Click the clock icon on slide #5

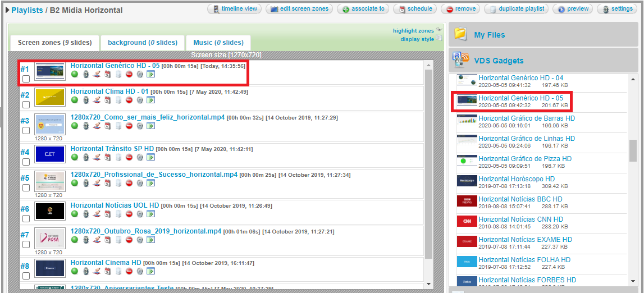140,182
